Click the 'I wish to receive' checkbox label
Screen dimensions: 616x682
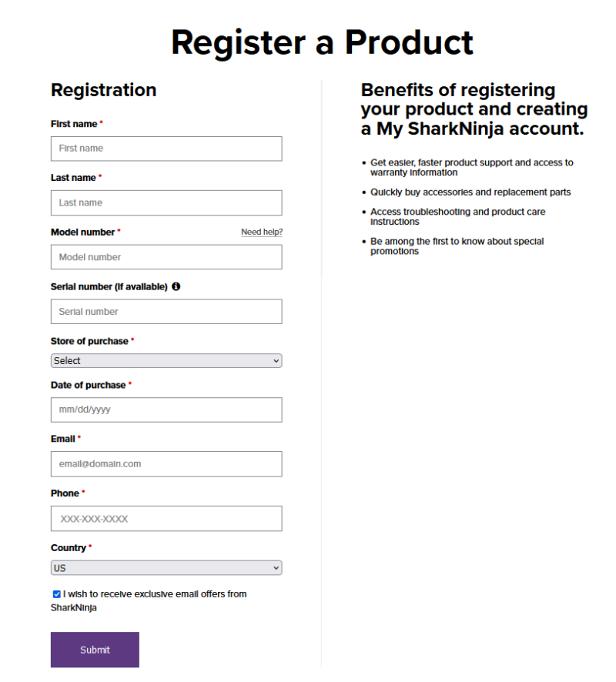coord(154,594)
